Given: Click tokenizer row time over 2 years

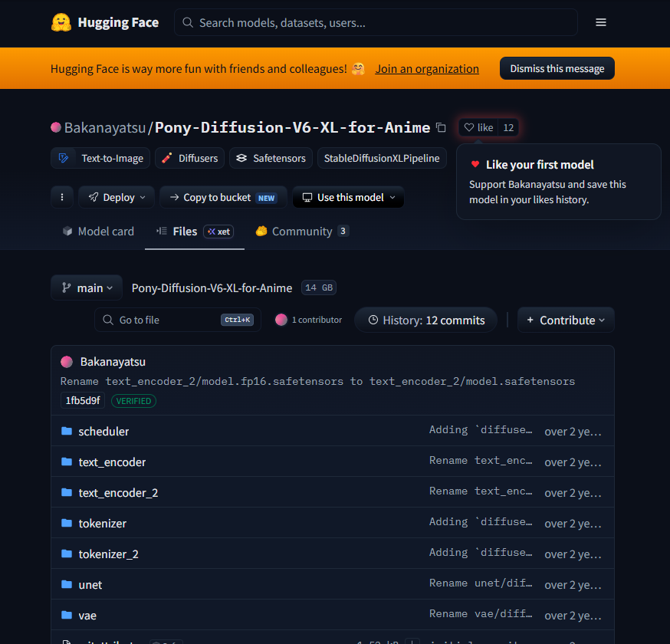Looking at the screenshot, I should pyautogui.click(x=573, y=524).
